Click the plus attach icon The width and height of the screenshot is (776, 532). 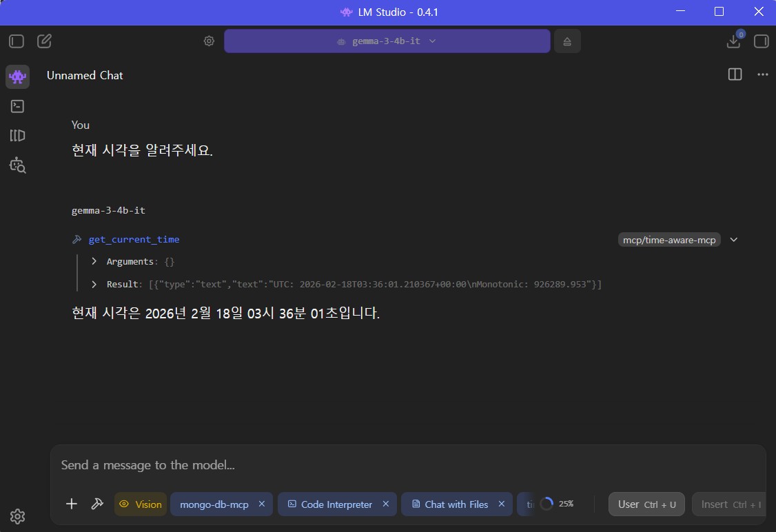tap(72, 504)
